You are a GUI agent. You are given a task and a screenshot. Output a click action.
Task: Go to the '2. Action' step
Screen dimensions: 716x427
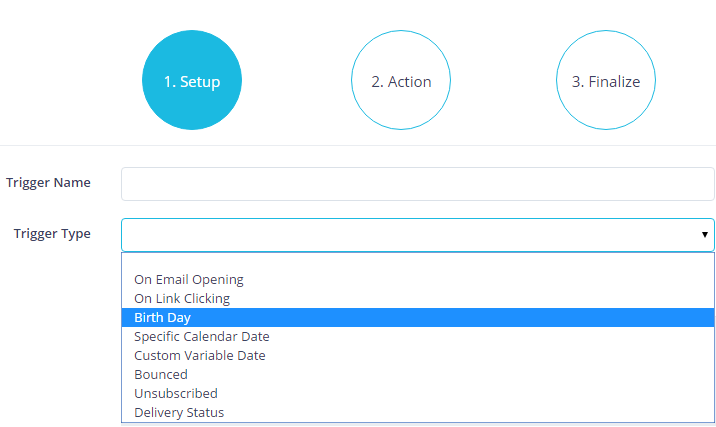point(401,81)
